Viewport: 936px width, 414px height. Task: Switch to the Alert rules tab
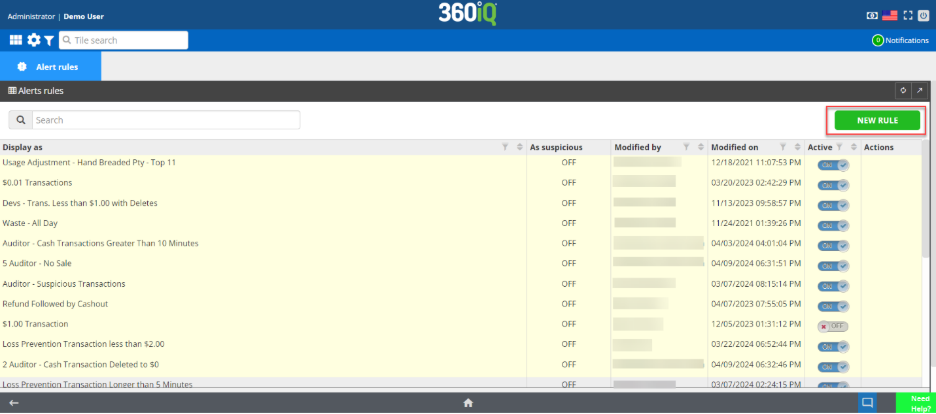(x=50, y=66)
